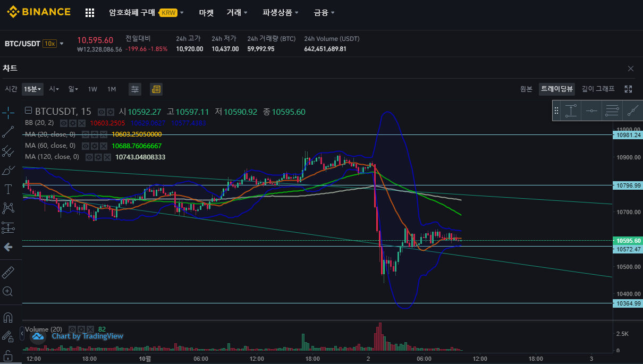Viewport: 643px width, 364px height.
Task: Open the chart properties sliders icon
Action: [x=135, y=89]
